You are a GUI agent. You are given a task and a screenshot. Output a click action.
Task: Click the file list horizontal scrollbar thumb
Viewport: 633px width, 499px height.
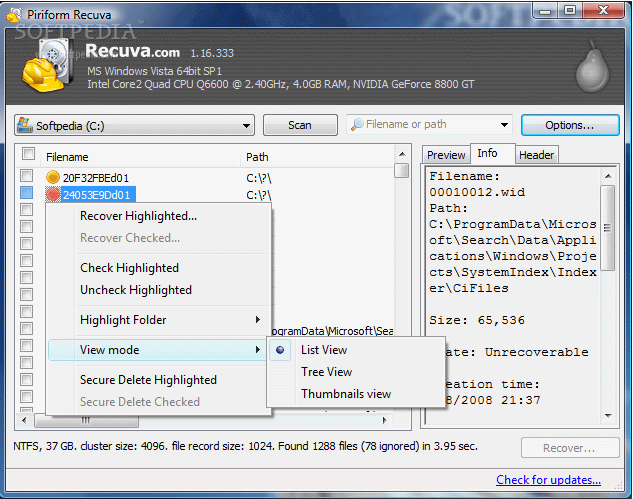(86, 421)
